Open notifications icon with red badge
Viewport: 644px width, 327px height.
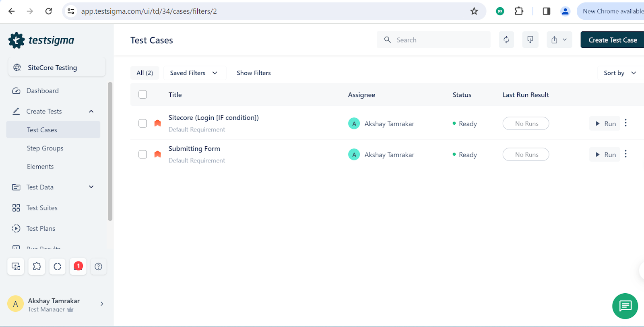pos(78,266)
